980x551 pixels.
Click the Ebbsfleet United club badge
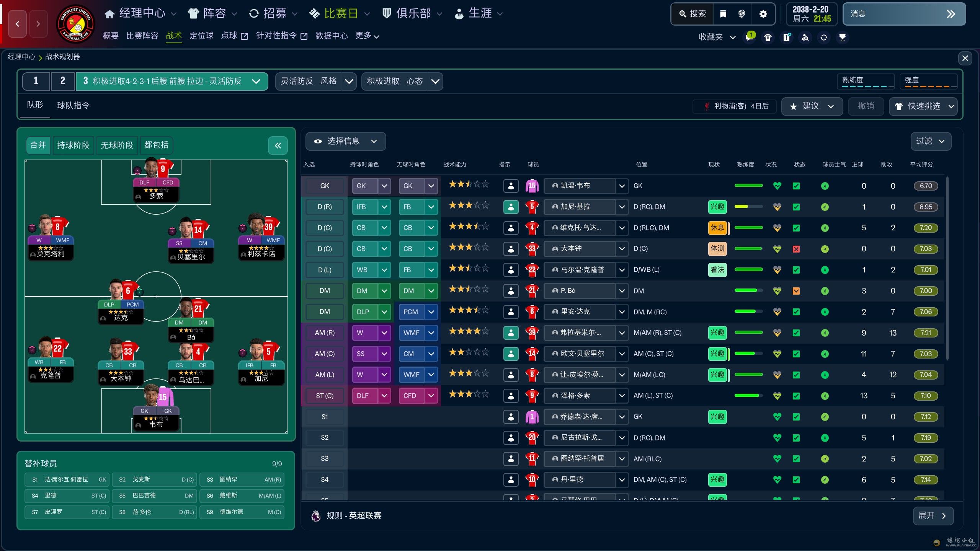[75, 24]
